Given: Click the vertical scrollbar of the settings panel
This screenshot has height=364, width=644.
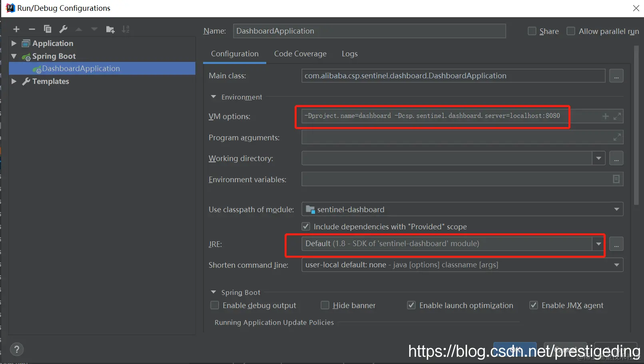Looking at the screenshot, I should pyautogui.click(x=636, y=125).
